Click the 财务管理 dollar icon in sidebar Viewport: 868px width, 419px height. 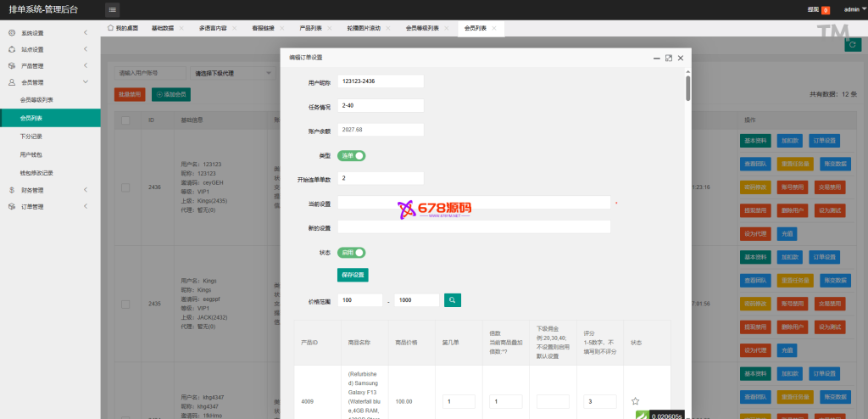[x=12, y=190]
